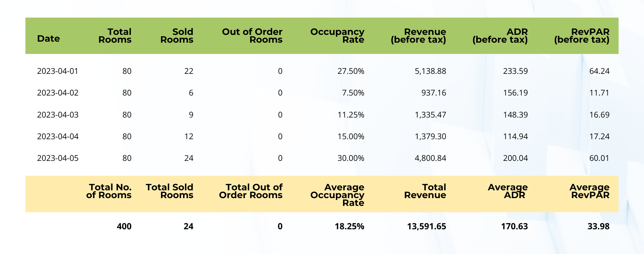Select the average occupancy value 18.25%

click(x=349, y=226)
